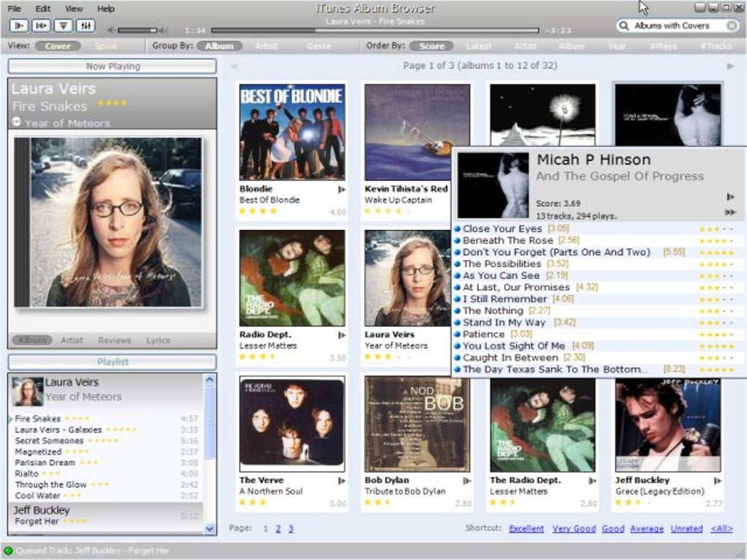Image resolution: width=747 pixels, height=560 pixels.
Task: Filter with Unrated shortcut
Action: coord(686,529)
